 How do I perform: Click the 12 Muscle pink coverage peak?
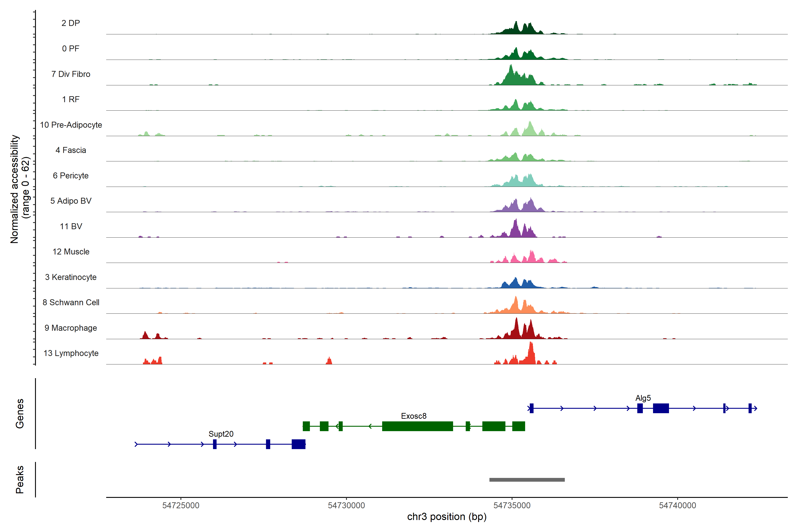click(531, 257)
